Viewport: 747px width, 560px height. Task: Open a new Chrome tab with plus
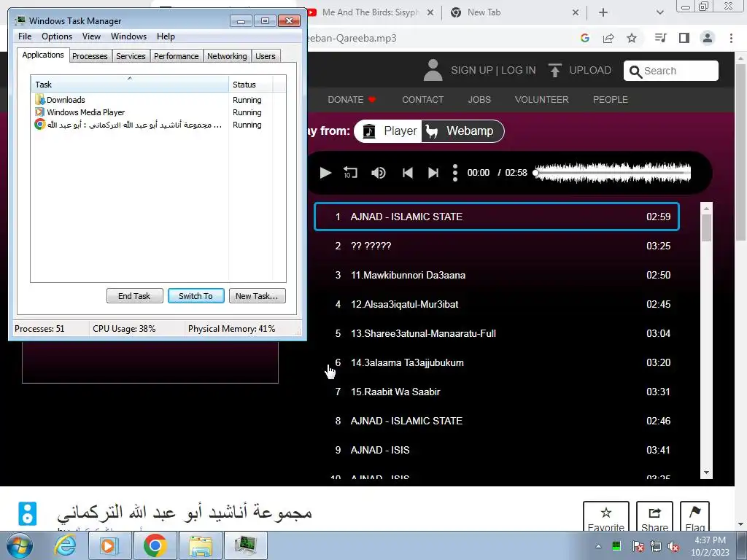click(x=603, y=12)
